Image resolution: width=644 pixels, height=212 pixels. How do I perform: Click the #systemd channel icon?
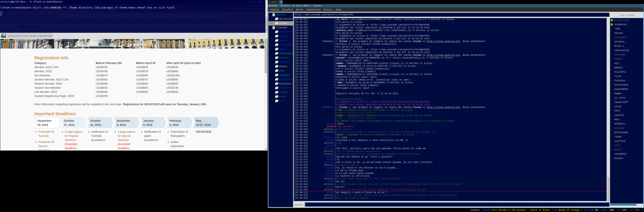pos(277,88)
